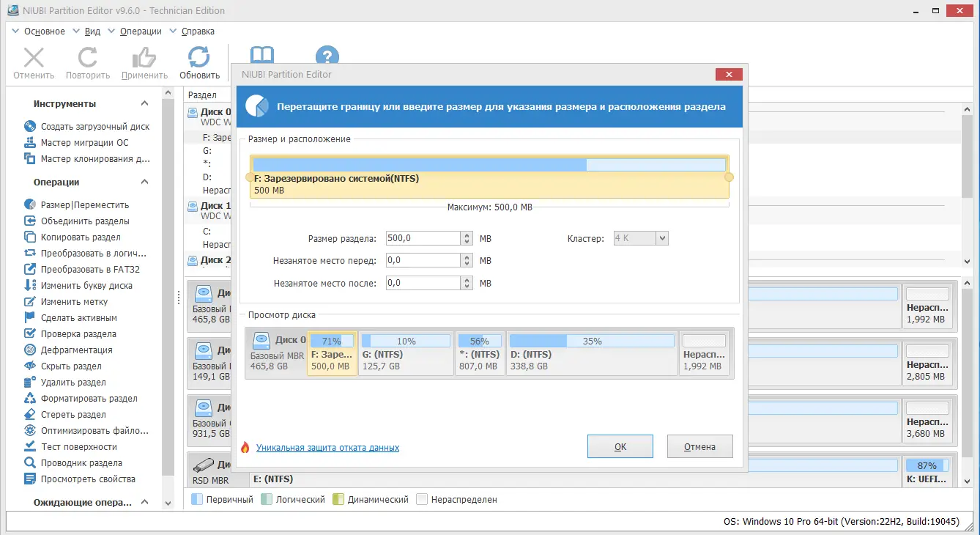
Task: Run Тест поверхности from the sidebar
Action: click(x=79, y=447)
